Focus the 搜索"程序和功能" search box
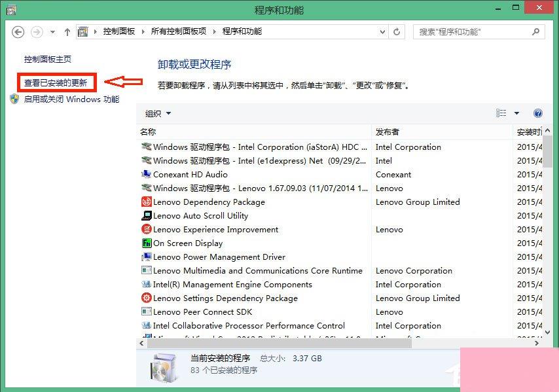 [478, 31]
